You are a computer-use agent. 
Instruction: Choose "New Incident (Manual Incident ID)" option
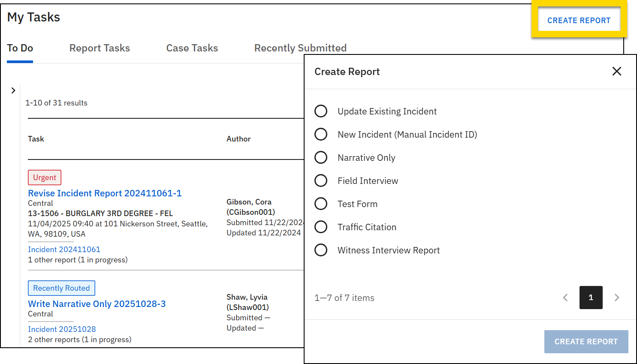(x=321, y=134)
